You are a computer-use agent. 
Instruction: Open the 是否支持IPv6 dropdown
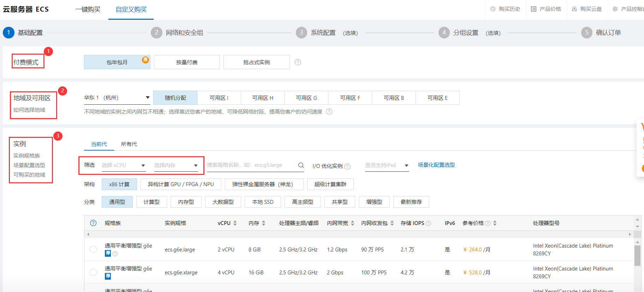point(387,165)
